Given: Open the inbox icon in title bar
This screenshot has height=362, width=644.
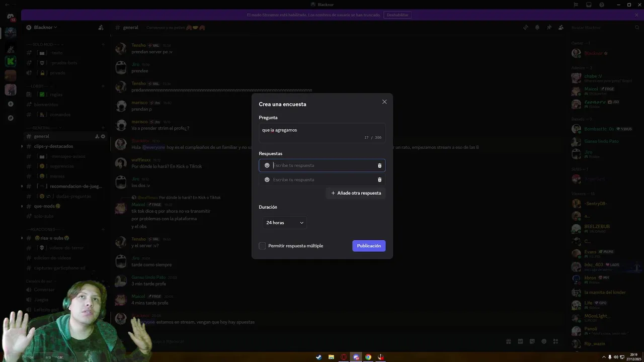Looking at the screenshot, I should 589,5.
